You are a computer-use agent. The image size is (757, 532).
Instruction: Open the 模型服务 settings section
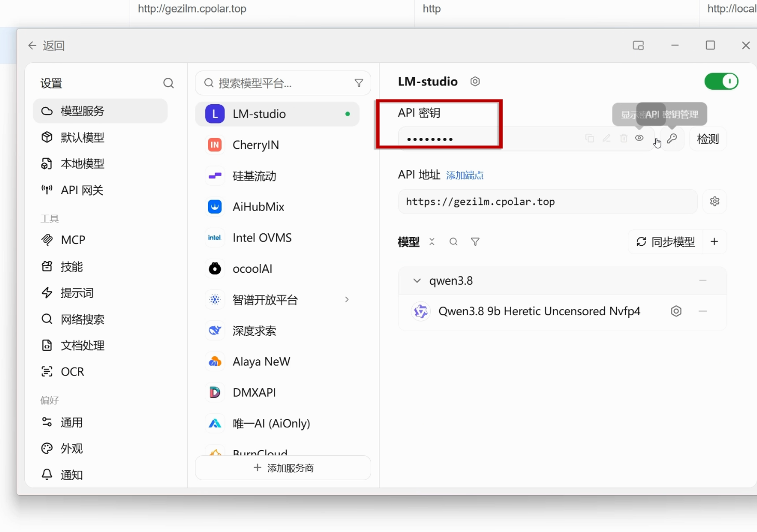point(100,111)
